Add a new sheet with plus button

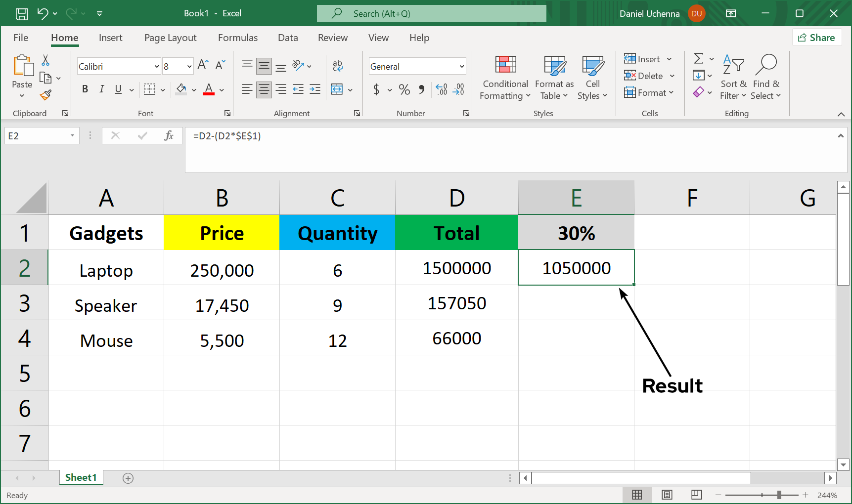[128, 478]
